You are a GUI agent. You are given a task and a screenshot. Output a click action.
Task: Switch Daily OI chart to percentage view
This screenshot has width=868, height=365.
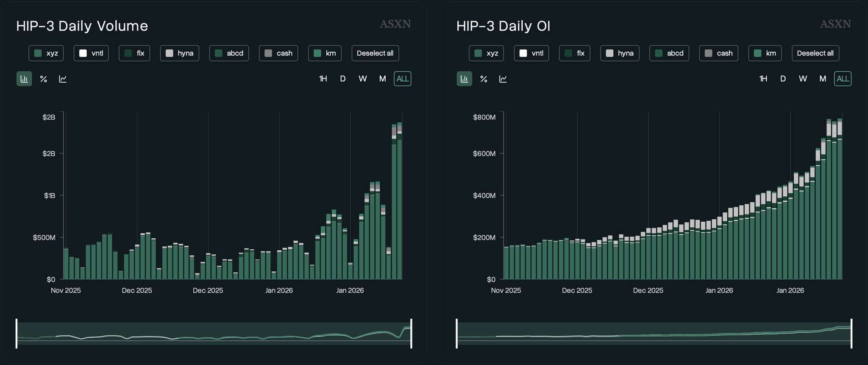pos(484,79)
